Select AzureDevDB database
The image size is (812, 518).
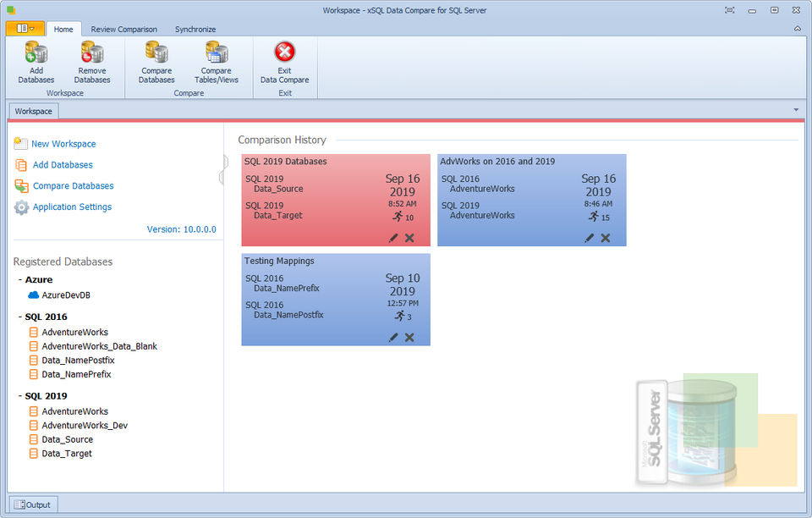tap(66, 295)
